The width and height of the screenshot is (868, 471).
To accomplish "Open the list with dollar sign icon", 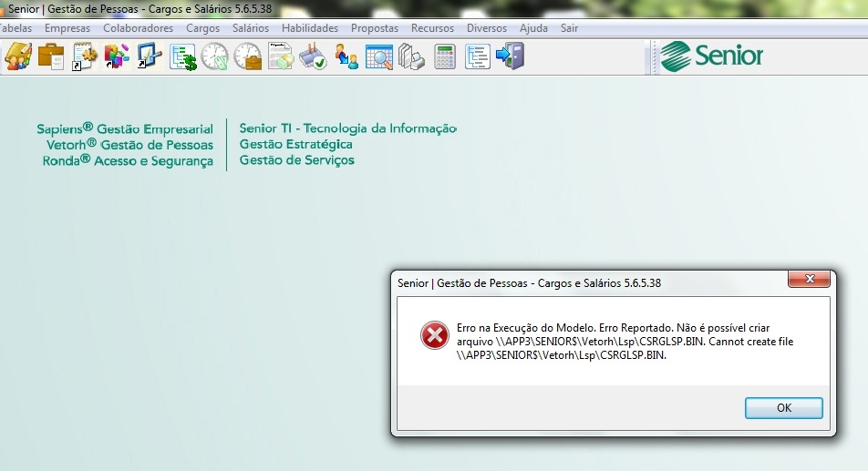I will pos(183,56).
